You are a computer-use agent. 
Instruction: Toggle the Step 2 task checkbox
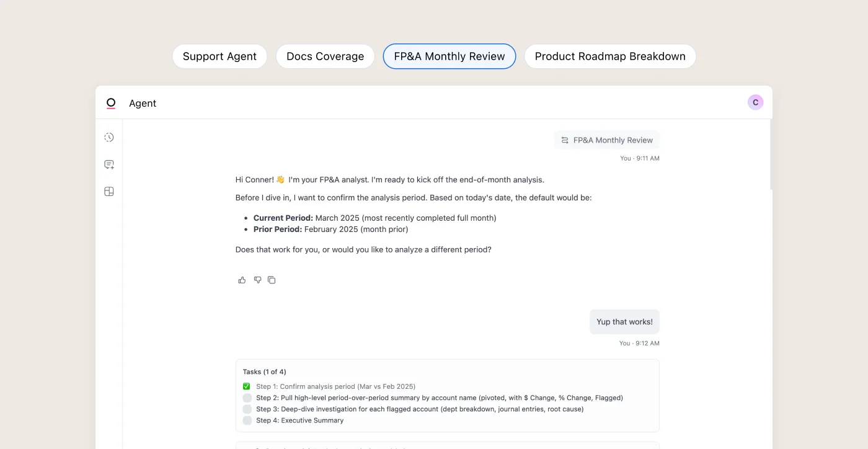tap(247, 398)
